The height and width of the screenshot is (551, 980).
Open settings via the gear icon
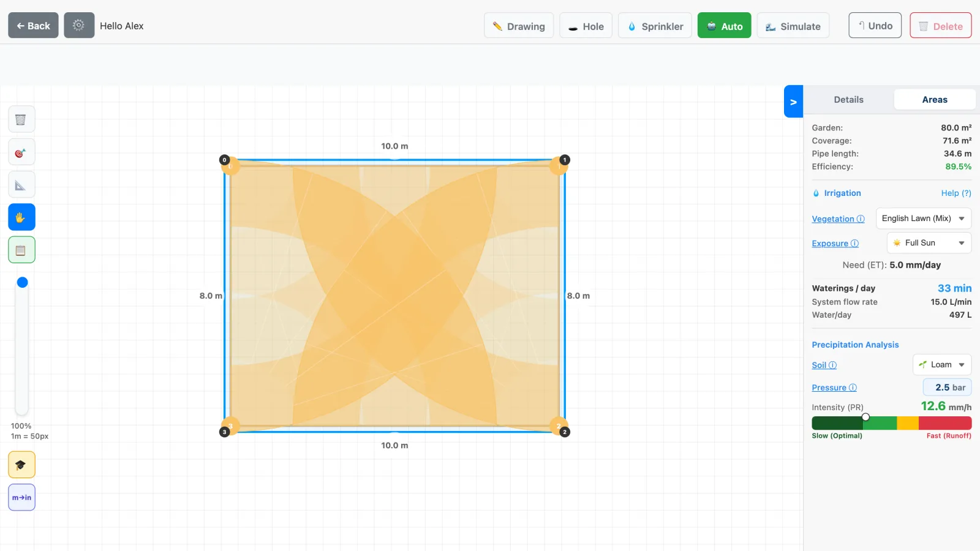tap(79, 26)
